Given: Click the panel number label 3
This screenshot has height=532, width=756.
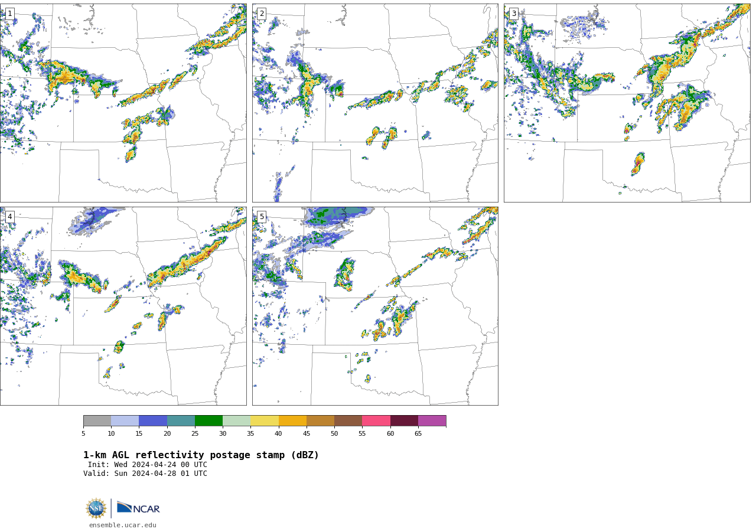Looking at the screenshot, I should click(513, 14).
